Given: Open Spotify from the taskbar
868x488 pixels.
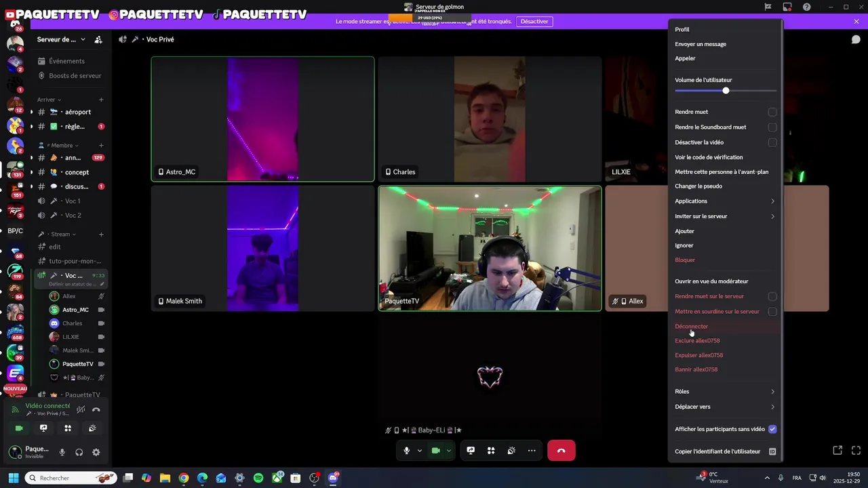Looking at the screenshot, I should (258, 478).
